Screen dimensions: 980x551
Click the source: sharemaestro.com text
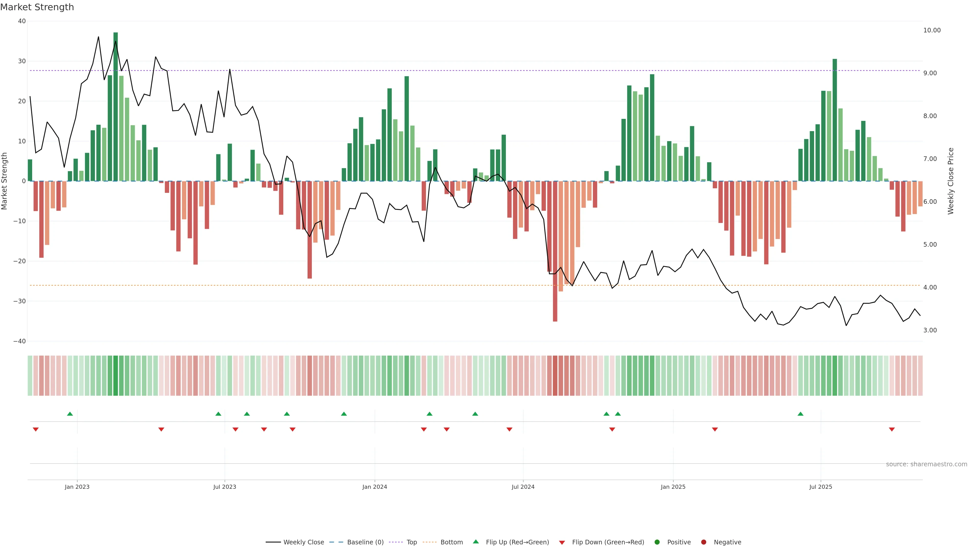(926, 464)
